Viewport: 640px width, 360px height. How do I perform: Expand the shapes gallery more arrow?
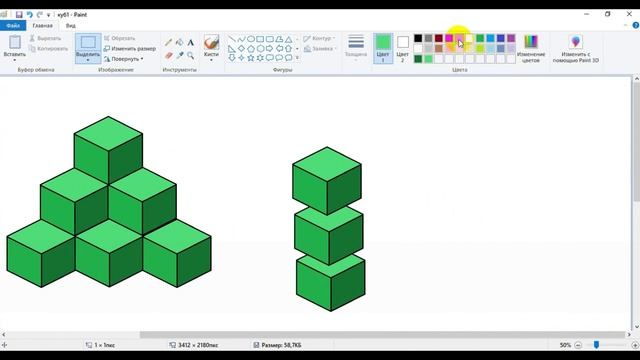coord(297,58)
